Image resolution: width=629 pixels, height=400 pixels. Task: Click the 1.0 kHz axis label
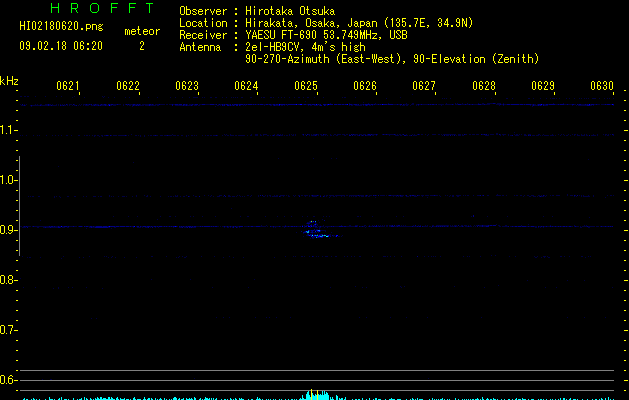click(8, 180)
